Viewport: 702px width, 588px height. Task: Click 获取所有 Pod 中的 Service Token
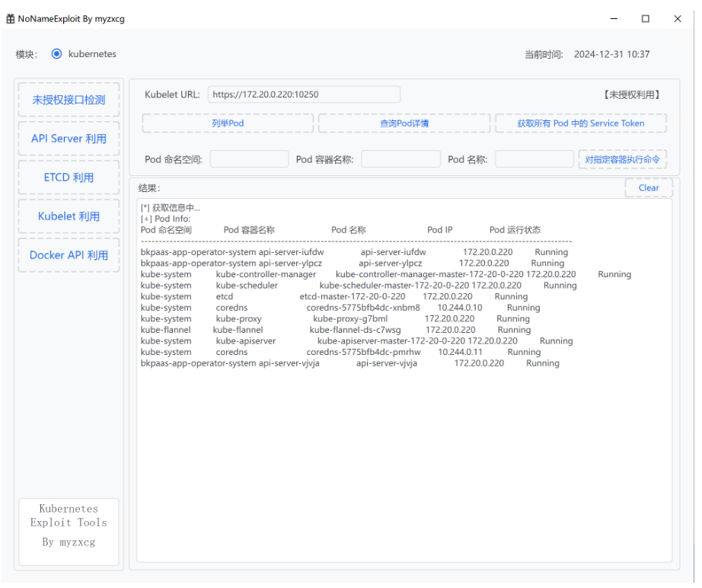[582, 123]
